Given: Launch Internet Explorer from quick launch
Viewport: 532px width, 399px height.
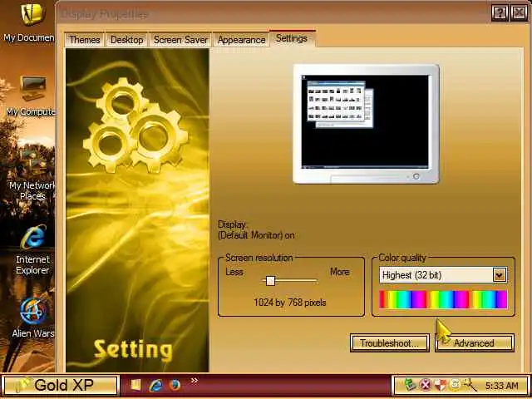Looking at the screenshot, I should (x=155, y=385).
